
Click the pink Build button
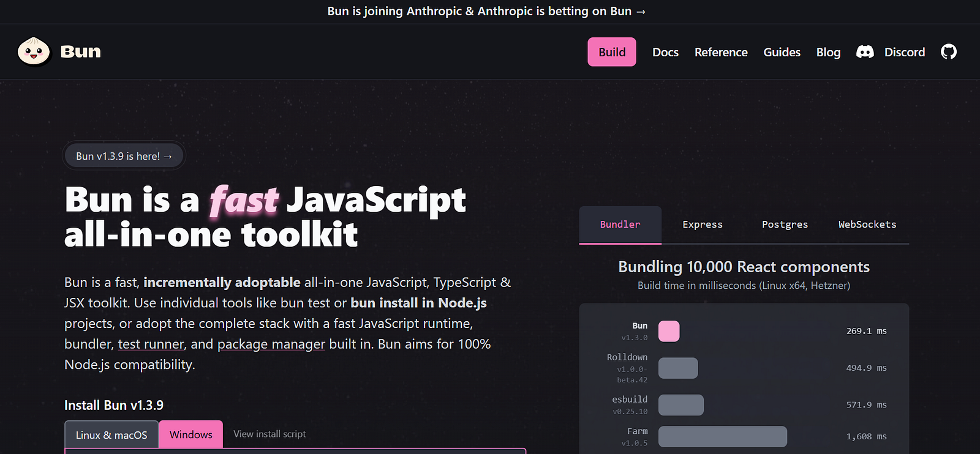pos(612,52)
